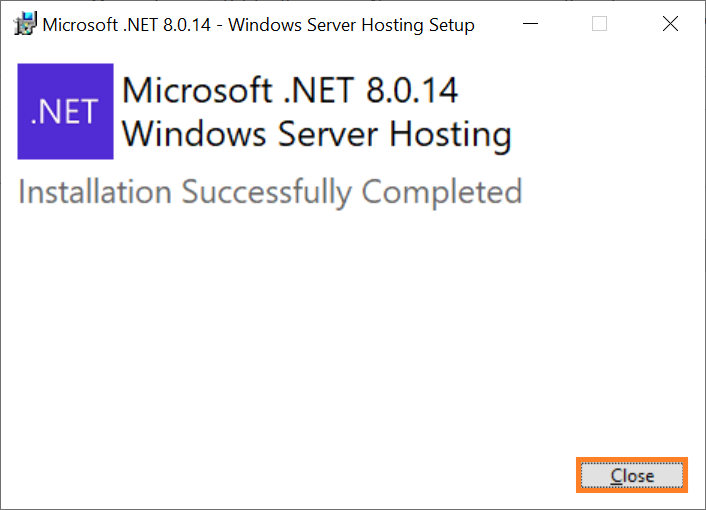
Task: Click the 'Installation Successfully Completed' status message
Action: [x=270, y=193]
